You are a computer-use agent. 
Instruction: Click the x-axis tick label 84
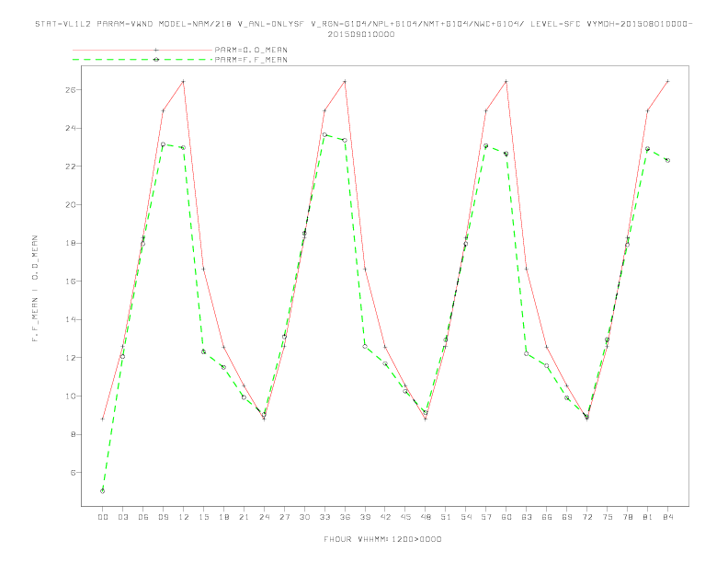pyautogui.click(x=668, y=517)
